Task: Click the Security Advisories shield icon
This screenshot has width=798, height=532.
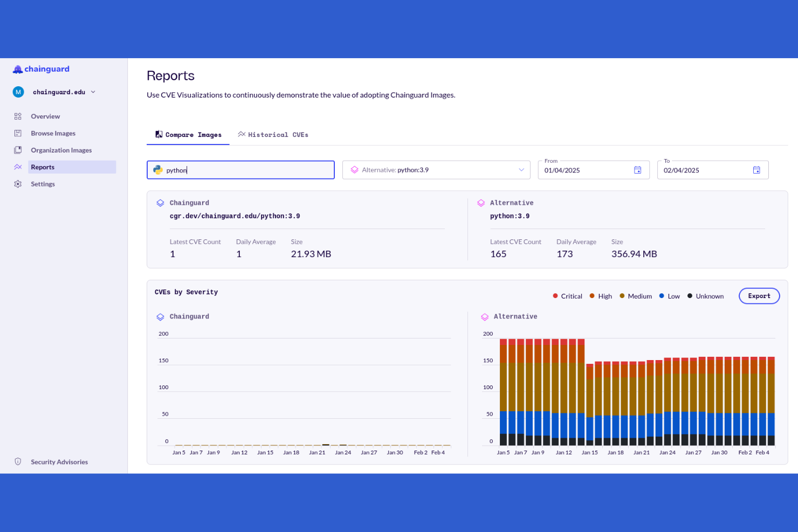Action: [x=18, y=462]
